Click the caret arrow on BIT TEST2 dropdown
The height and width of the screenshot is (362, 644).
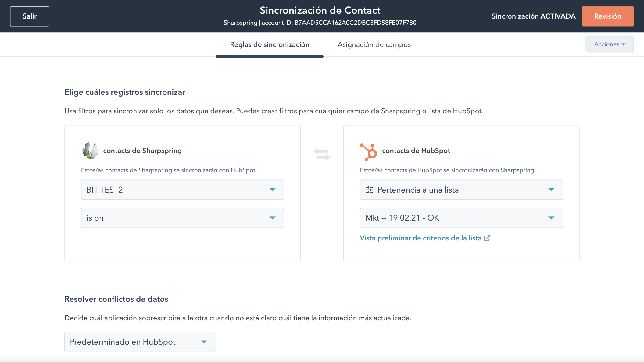click(x=272, y=190)
